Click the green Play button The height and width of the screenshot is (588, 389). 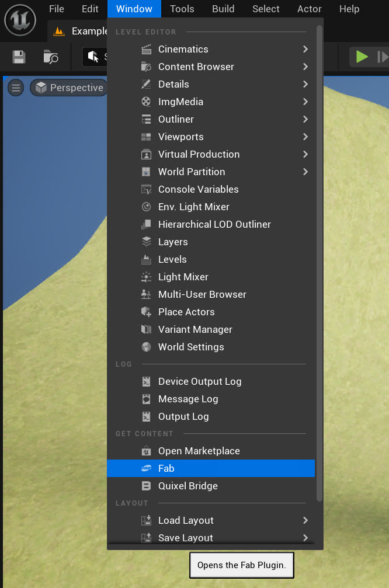[x=362, y=57]
